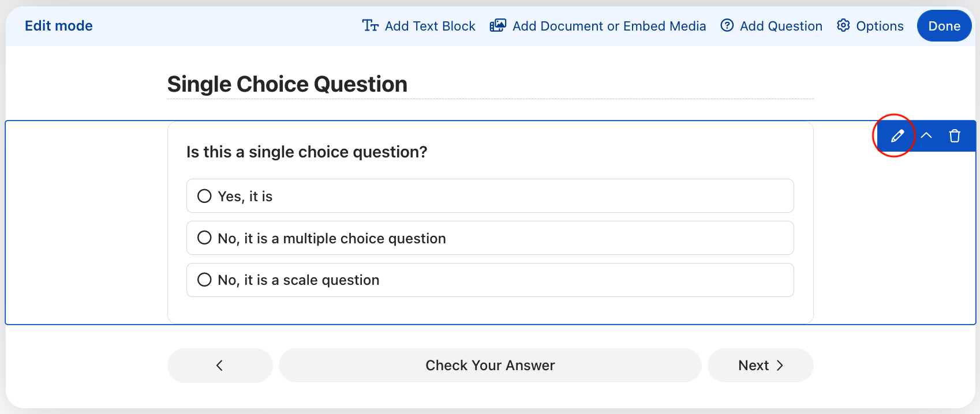Open the Options menu label
Image resolution: width=980 pixels, height=414 pixels.
(x=880, y=26)
